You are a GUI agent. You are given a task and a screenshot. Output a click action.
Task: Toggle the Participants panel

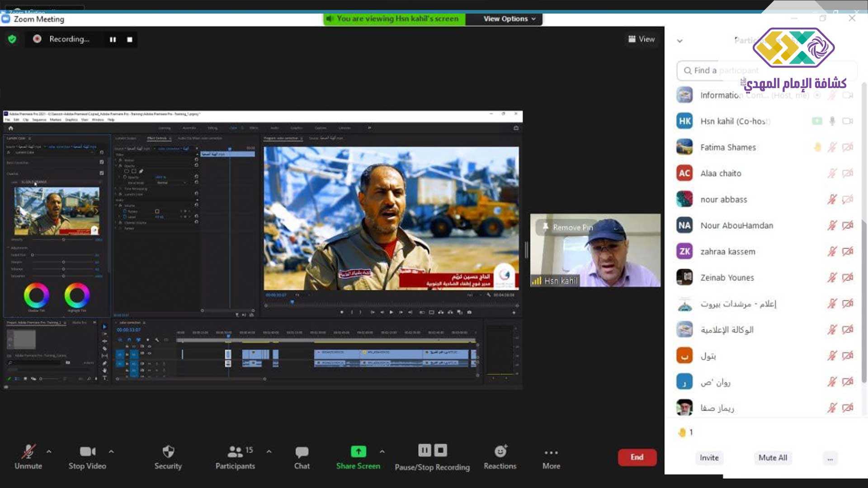(236, 452)
